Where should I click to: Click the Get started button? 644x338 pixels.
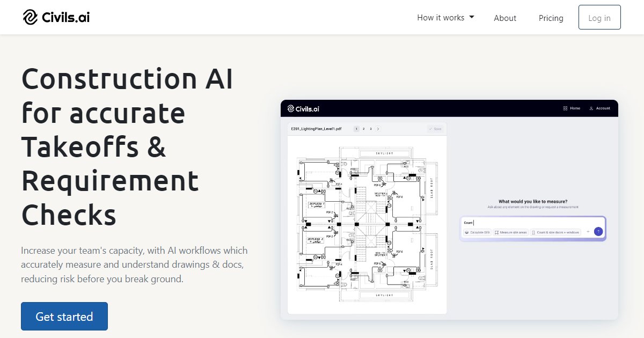click(x=64, y=317)
